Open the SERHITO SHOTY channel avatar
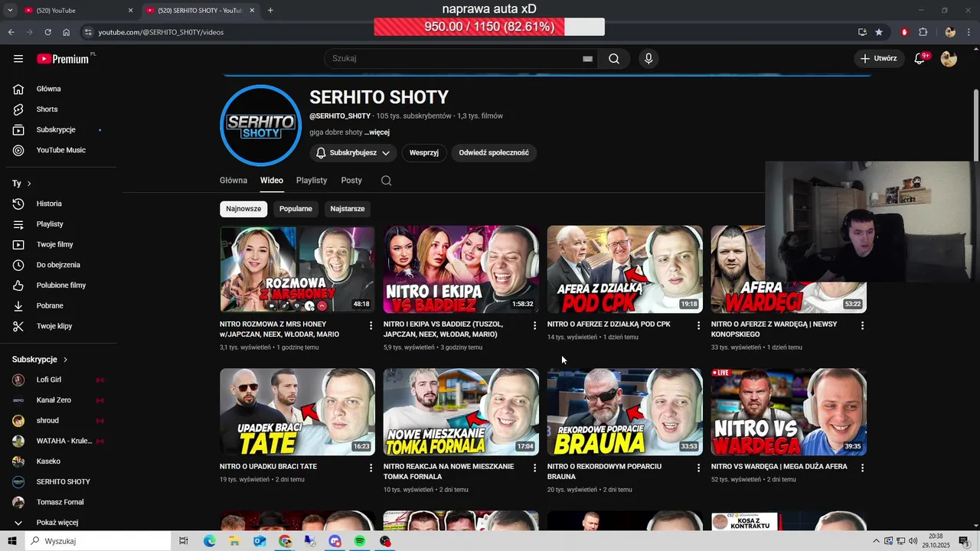The height and width of the screenshot is (551, 980). pyautogui.click(x=260, y=126)
